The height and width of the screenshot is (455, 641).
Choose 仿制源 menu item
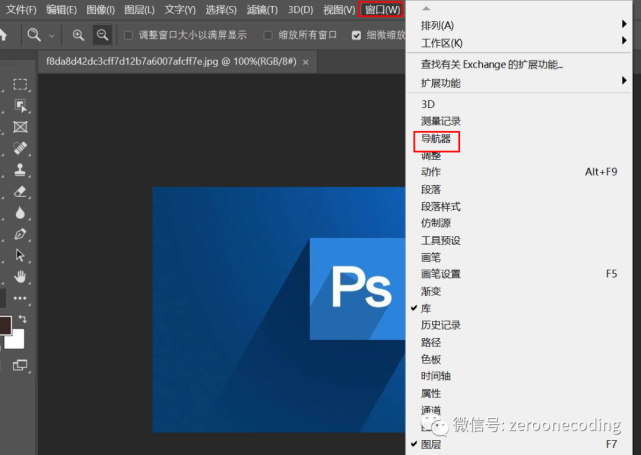(519, 223)
